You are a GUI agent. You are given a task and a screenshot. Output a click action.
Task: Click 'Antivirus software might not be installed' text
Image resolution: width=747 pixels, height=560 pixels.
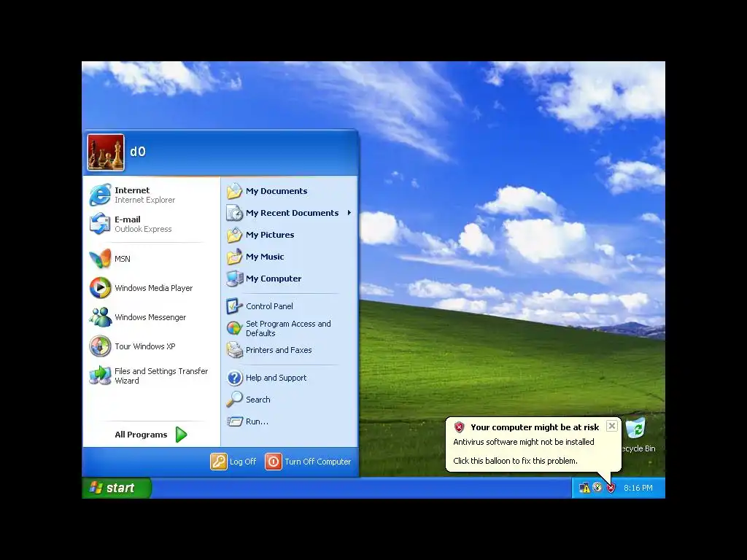pyautogui.click(x=524, y=442)
